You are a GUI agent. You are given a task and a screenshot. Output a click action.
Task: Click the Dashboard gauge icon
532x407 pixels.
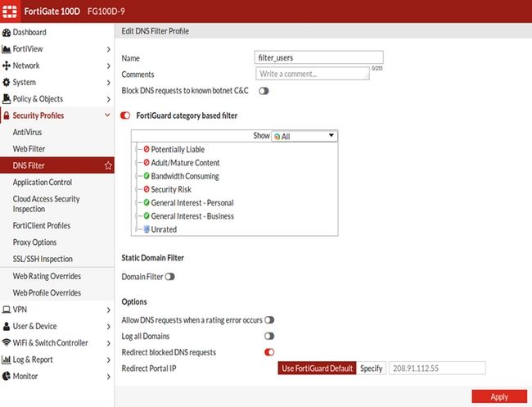click(x=6, y=33)
